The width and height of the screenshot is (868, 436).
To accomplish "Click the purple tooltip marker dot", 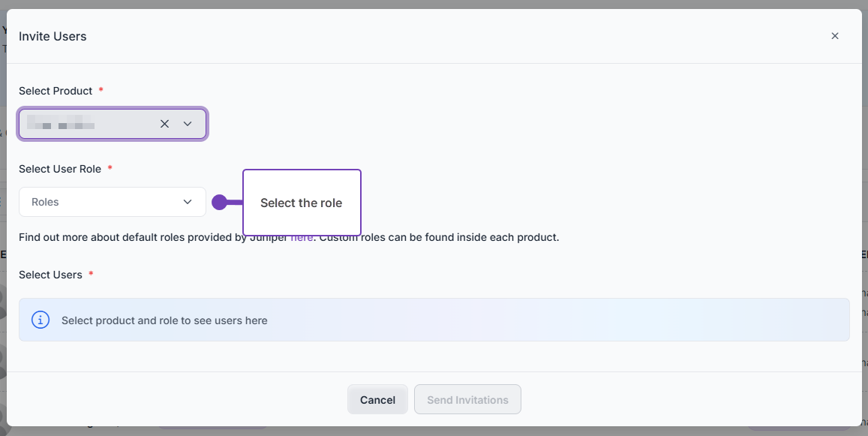I will click(219, 202).
